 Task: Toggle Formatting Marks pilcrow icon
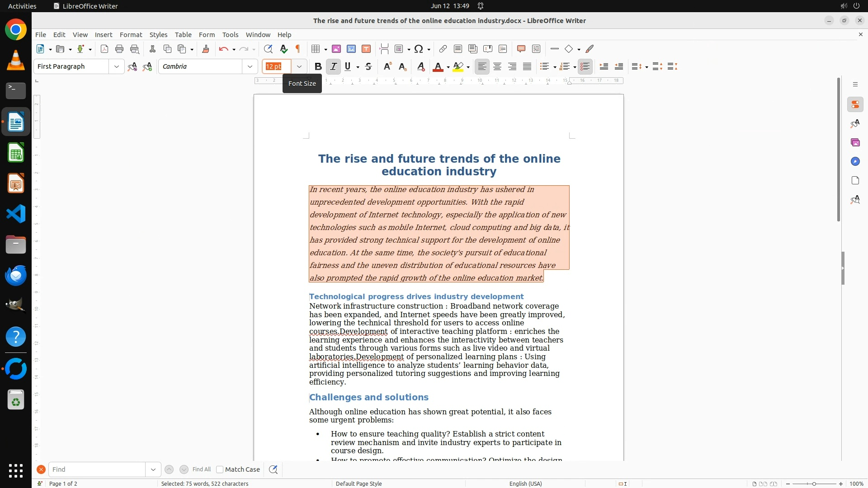coord(298,49)
